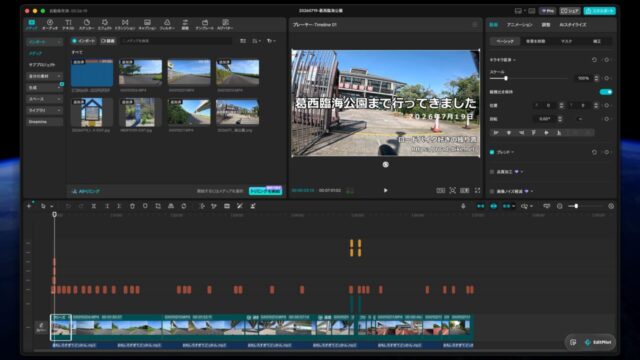The height and width of the screenshot is (360, 640).
Task: Open the フィルター (Filters) icon
Action: 167,24
